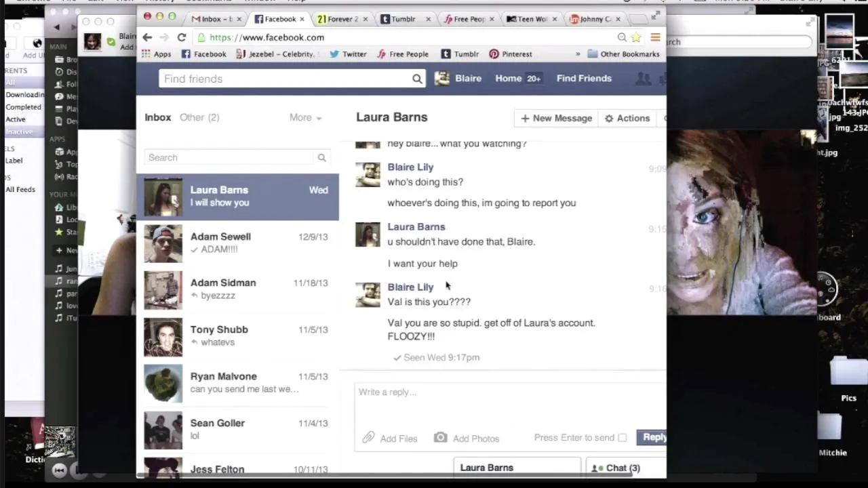This screenshot has width=868, height=488.
Task: Open the Ryan Malvone conversation
Action: [x=237, y=384]
